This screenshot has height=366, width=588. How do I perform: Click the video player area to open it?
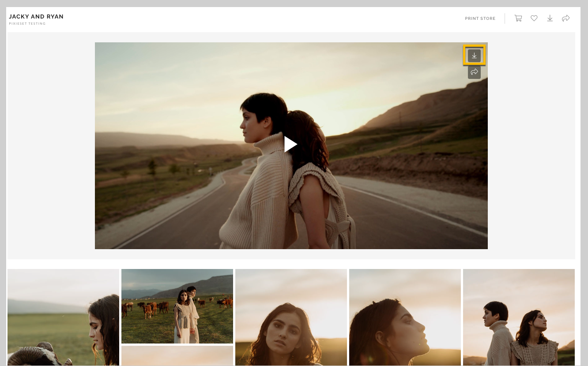[291, 144]
